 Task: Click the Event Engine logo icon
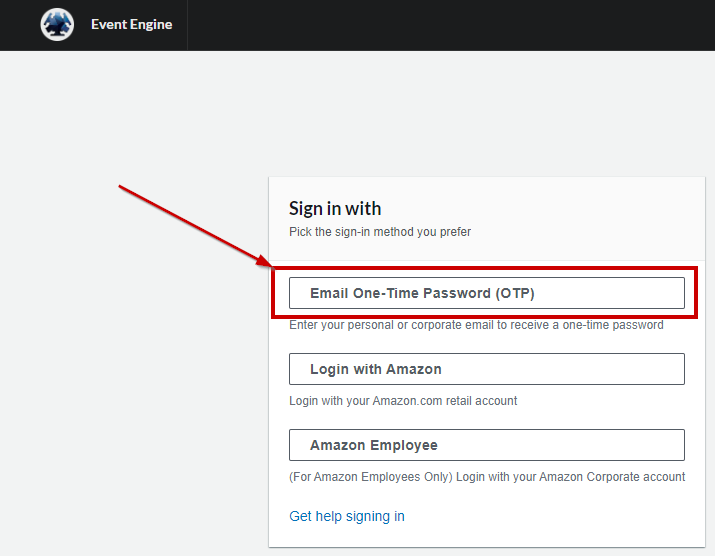click(x=57, y=25)
